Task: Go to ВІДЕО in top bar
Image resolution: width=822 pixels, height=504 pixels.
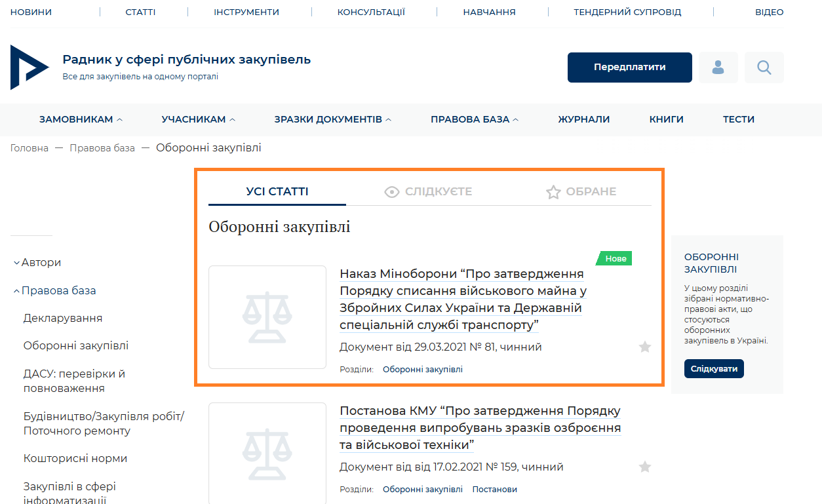Action: [770, 12]
